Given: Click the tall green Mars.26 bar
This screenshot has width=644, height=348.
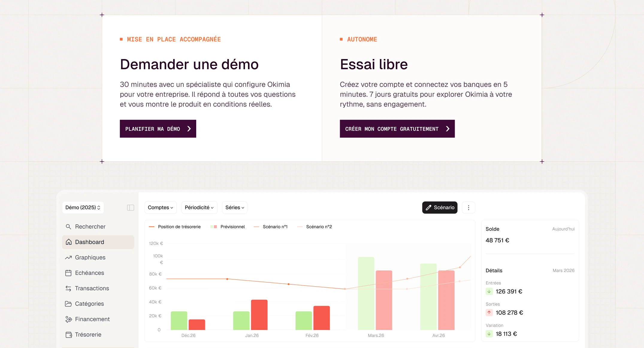Looking at the screenshot, I should click(366, 293).
